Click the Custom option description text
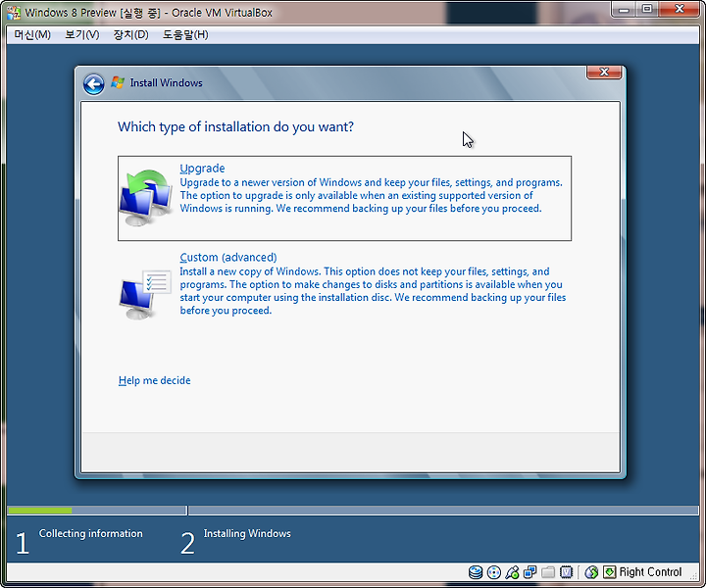 pyautogui.click(x=373, y=291)
